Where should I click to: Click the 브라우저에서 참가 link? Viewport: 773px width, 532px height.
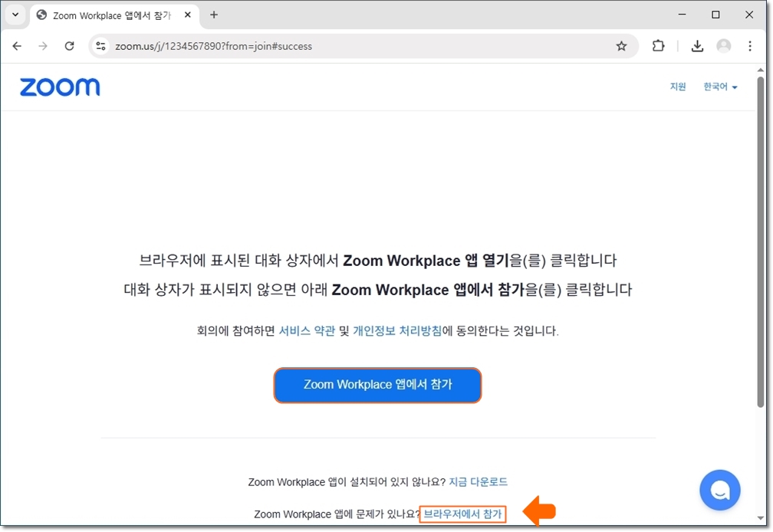tap(463, 514)
